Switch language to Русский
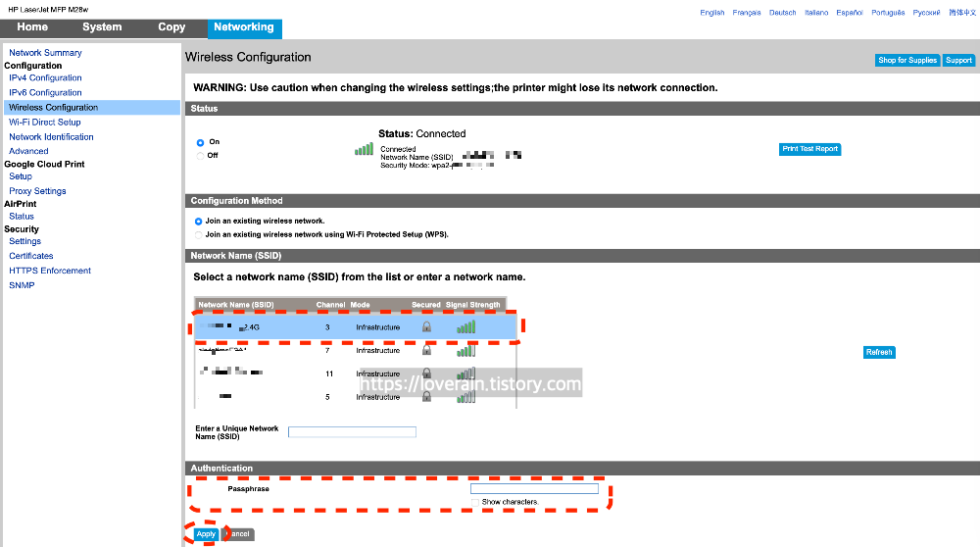The image size is (980, 547). tap(926, 13)
